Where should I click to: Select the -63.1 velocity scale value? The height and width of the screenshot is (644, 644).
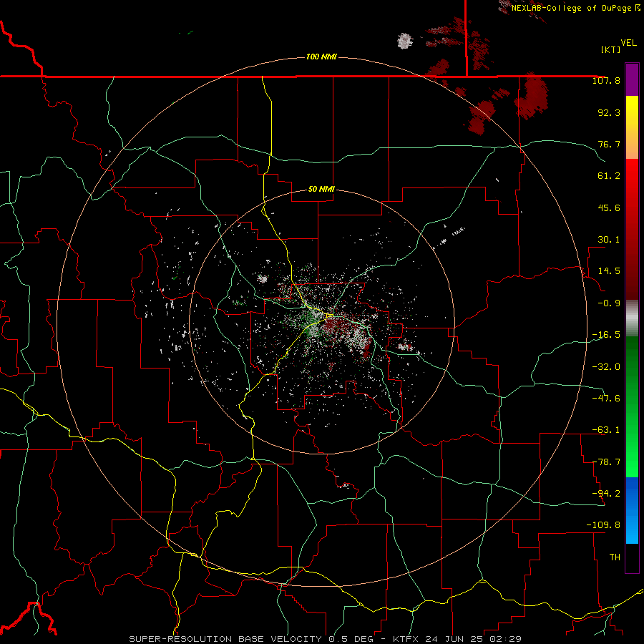tap(606, 430)
